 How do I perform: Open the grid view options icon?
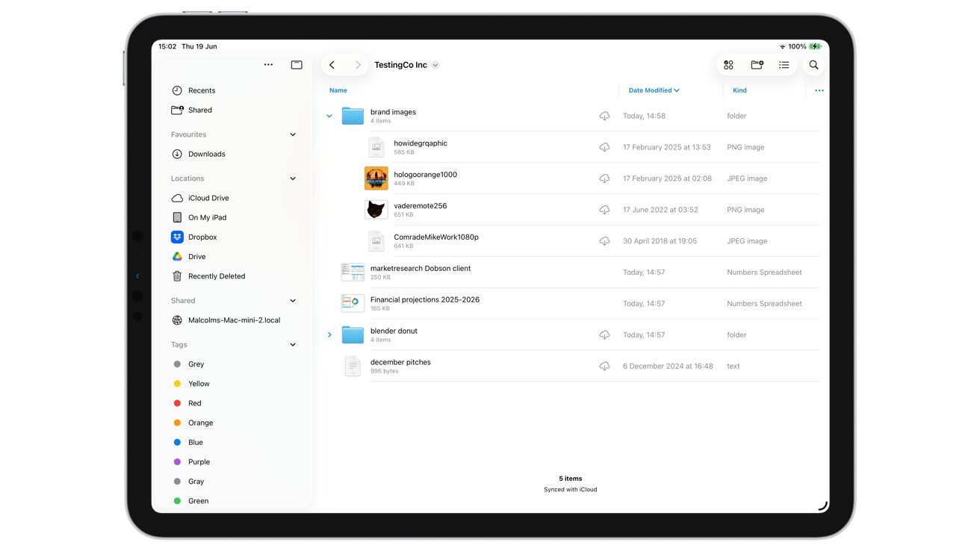click(728, 65)
